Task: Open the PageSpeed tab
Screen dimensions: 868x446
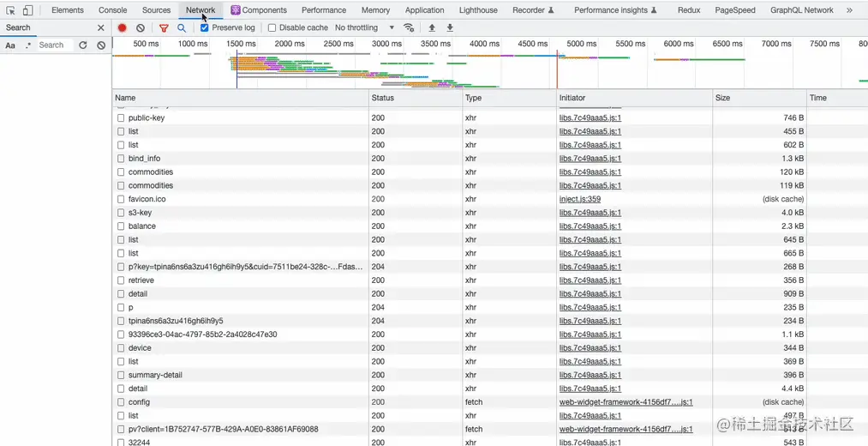Action: [735, 10]
